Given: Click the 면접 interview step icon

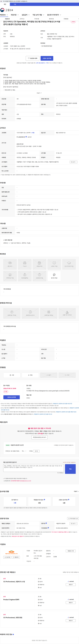Looking at the screenshot, I should click(30, 375).
